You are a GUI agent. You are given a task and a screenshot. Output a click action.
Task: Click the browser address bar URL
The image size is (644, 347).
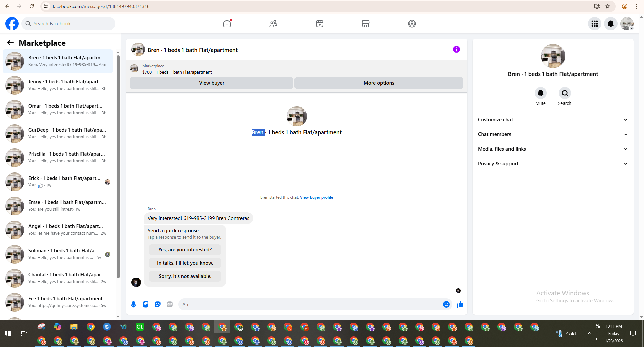pyautogui.click(x=101, y=6)
